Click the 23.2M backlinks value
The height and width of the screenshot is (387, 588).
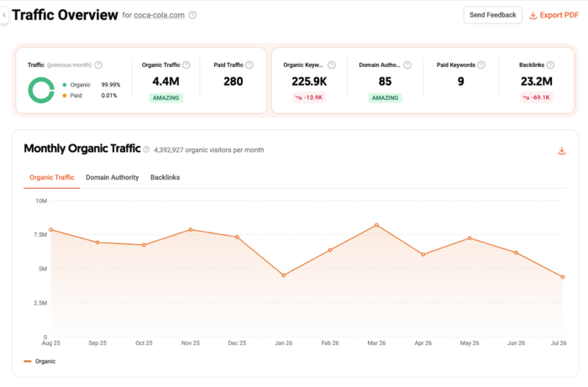537,81
